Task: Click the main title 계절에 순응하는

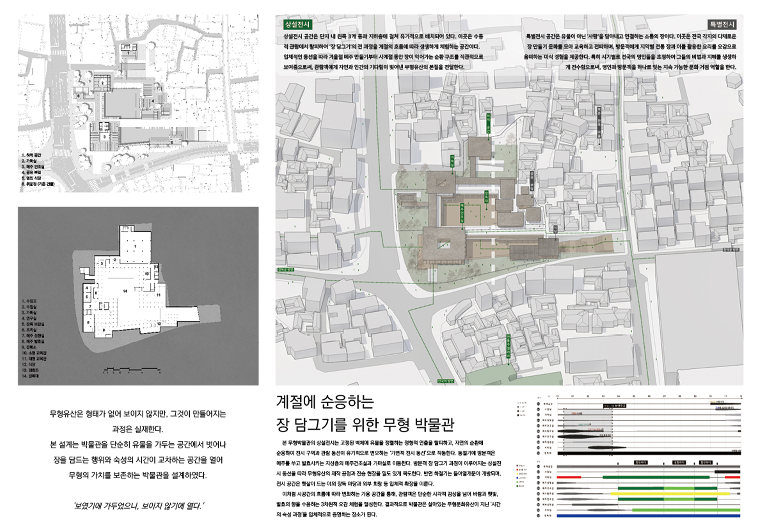Action: [325, 402]
